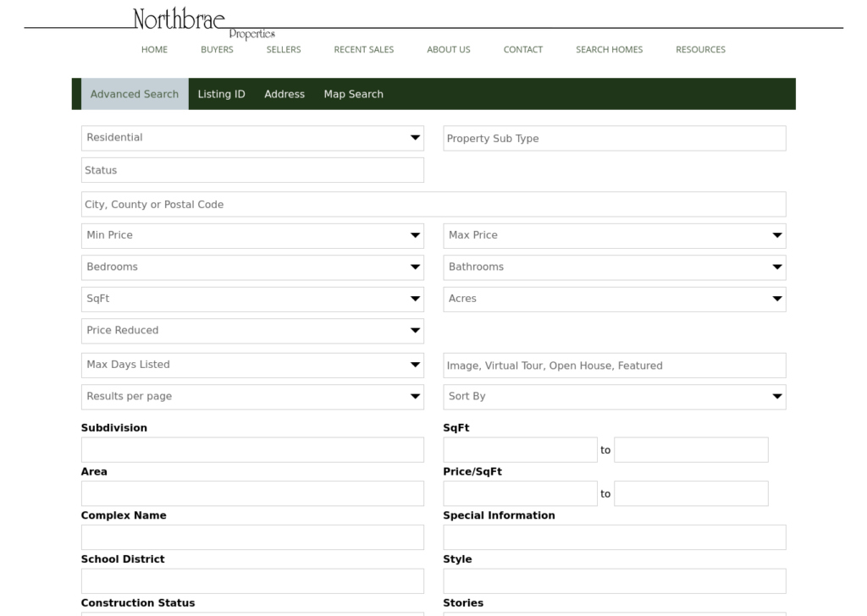Image resolution: width=867 pixels, height=616 pixels.
Task: Select the Advanced Search tab
Action: 135,94
